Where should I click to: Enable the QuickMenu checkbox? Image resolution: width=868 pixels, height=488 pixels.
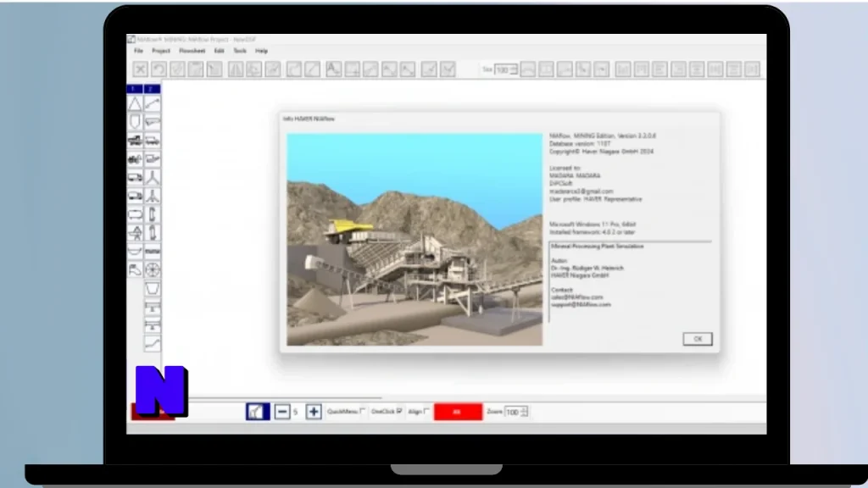pyautogui.click(x=363, y=411)
